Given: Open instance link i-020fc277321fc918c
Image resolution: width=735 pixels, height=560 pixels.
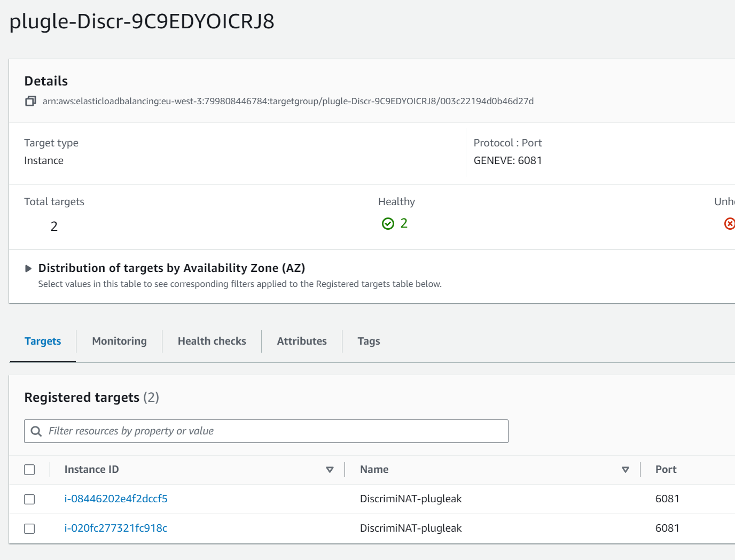Looking at the screenshot, I should click(x=116, y=528).
